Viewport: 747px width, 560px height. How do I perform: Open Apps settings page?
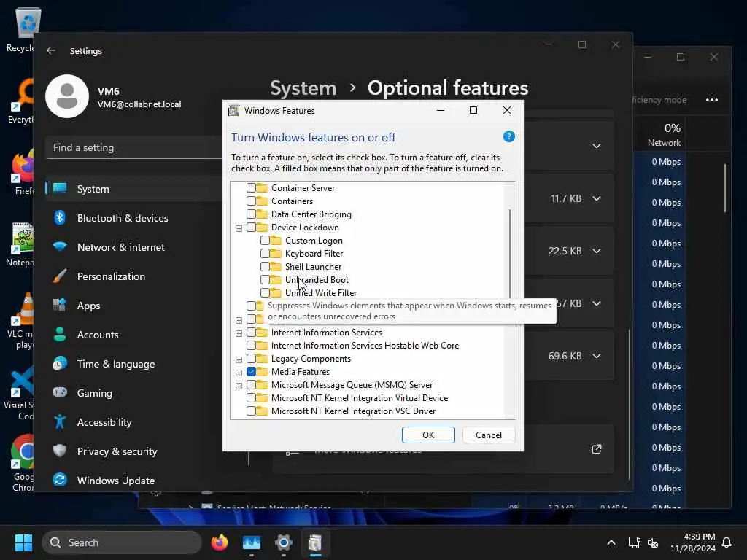pos(133,306)
